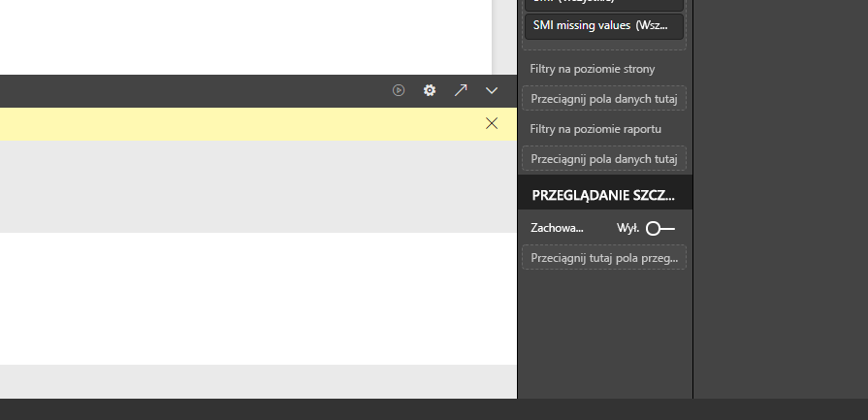Collapse the script editor chevron

(492, 90)
